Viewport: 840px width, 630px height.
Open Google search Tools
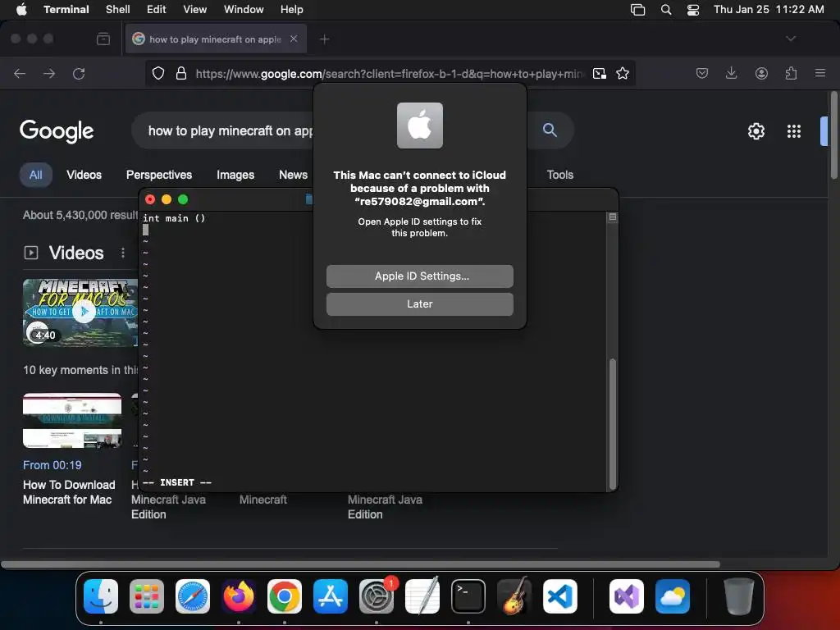click(x=559, y=175)
